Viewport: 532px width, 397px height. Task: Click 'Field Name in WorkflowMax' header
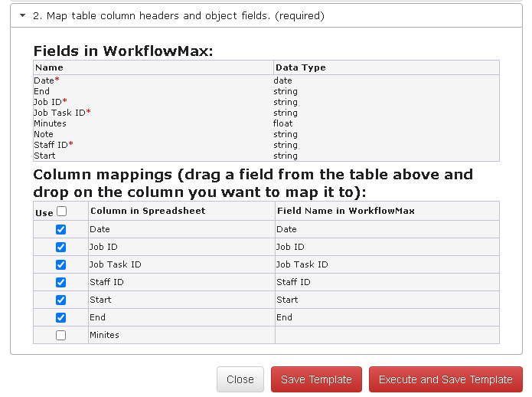[x=387, y=211]
